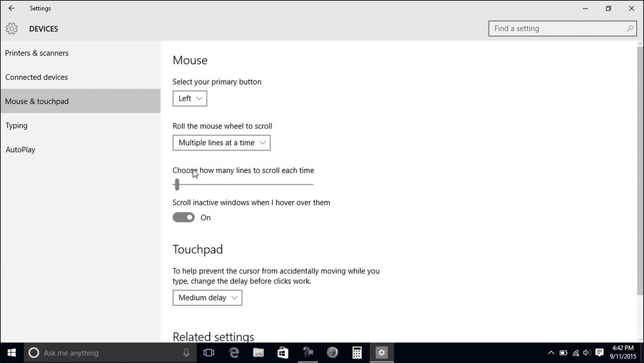
Task: Open Task View from the taskbar
Action: (209, 352)
